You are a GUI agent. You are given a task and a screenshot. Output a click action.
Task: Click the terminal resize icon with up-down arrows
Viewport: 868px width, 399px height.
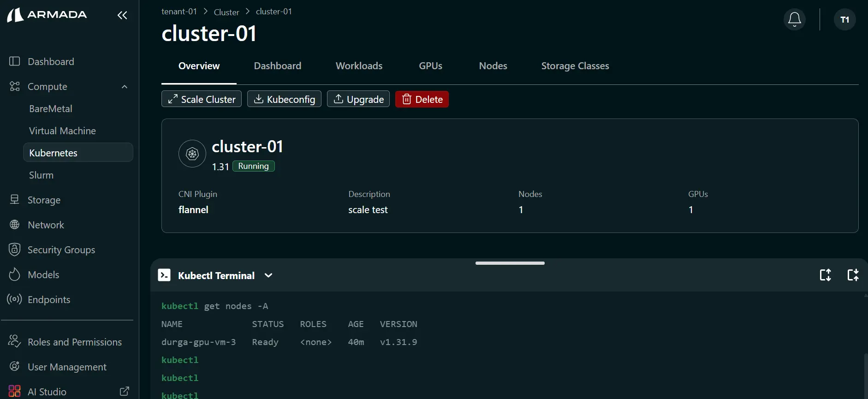(825, 275)
